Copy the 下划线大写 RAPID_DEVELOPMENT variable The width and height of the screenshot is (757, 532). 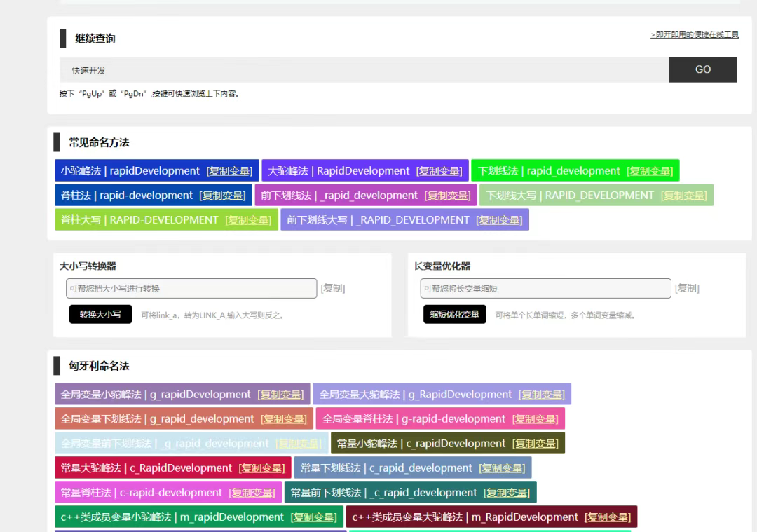point(683,196)
